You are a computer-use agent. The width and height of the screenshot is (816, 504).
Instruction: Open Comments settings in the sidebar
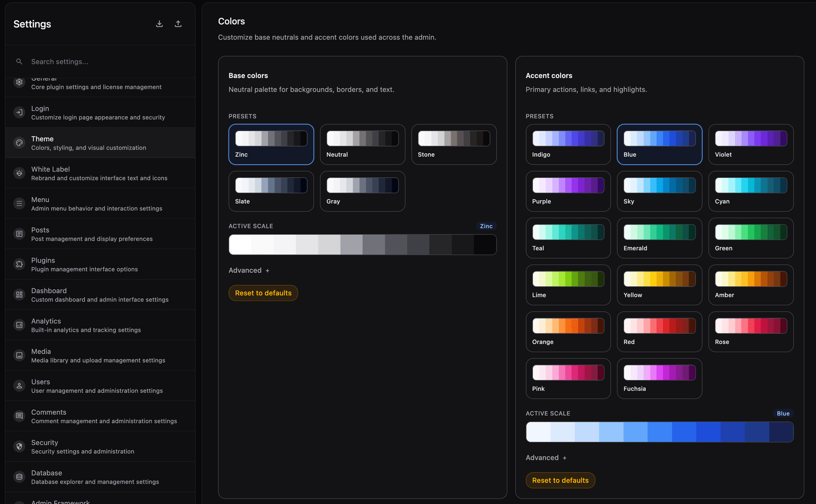point(100,416)
